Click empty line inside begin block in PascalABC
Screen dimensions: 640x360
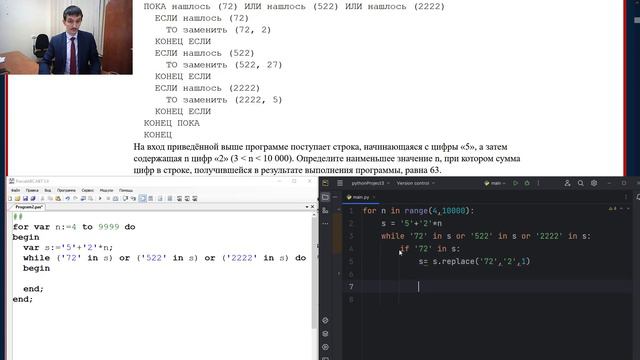[161, 278]
